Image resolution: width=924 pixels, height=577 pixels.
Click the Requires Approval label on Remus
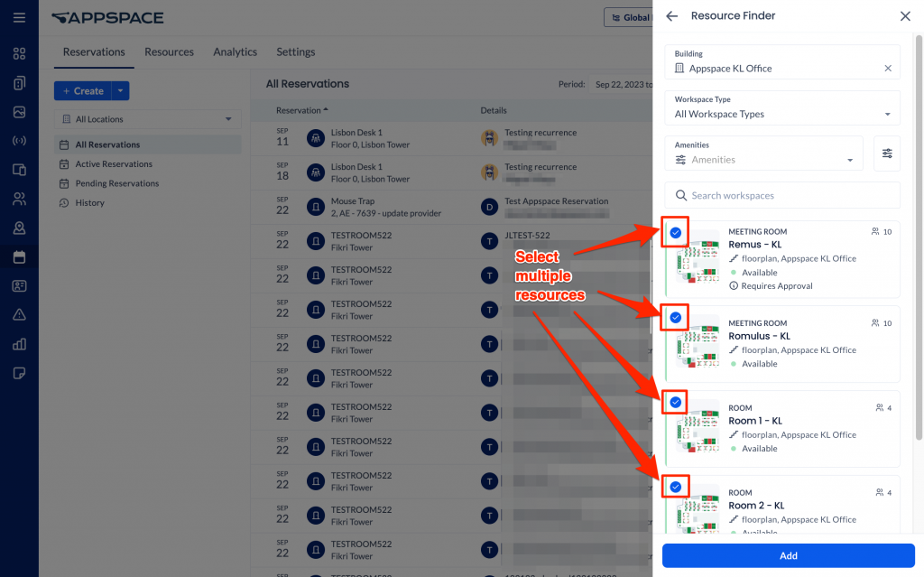777,286
